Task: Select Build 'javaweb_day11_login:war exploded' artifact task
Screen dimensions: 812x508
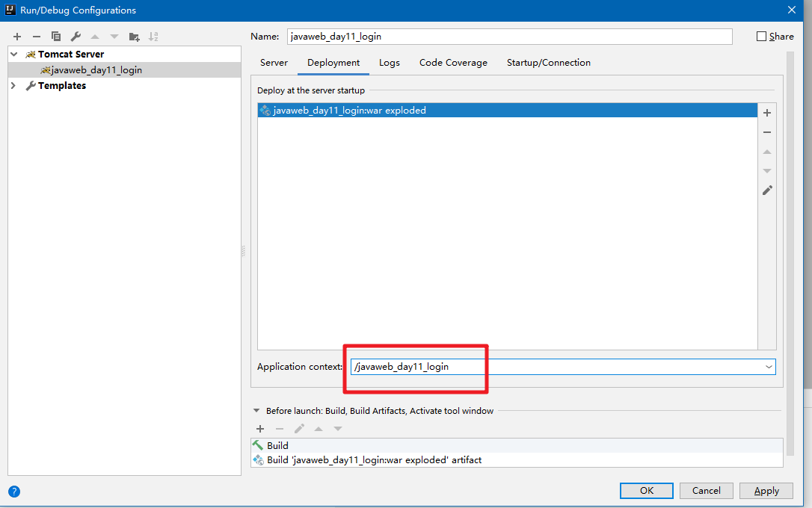Action: point(517,460)
